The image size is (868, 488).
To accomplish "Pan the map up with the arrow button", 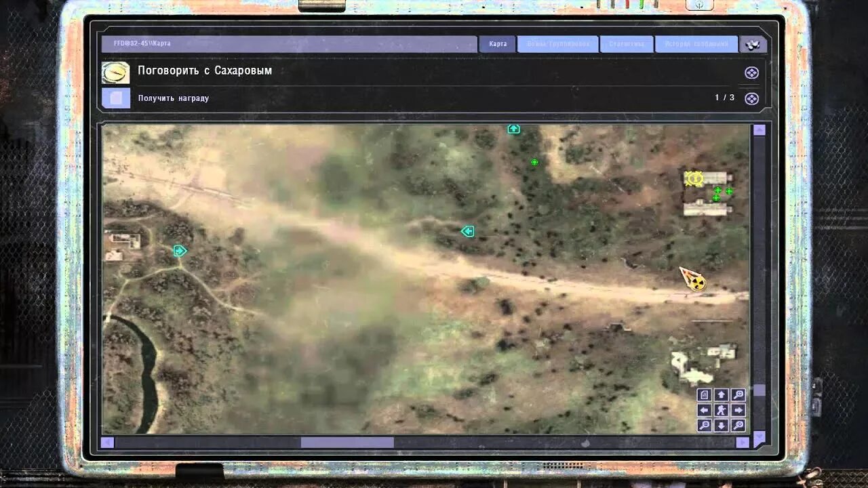I will 722,394.
